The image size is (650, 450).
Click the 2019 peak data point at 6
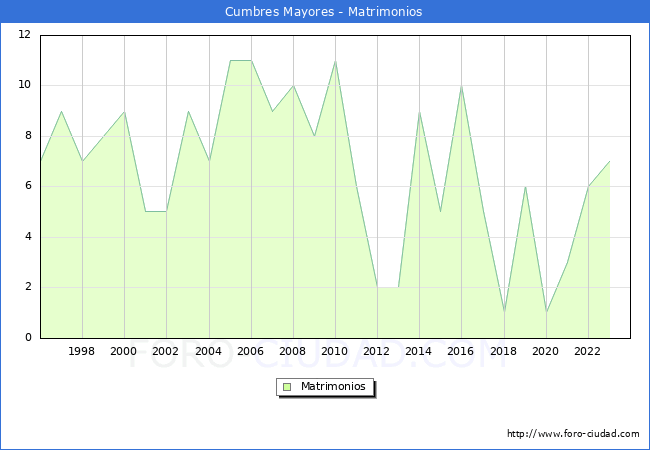click(x=525, y=187)
